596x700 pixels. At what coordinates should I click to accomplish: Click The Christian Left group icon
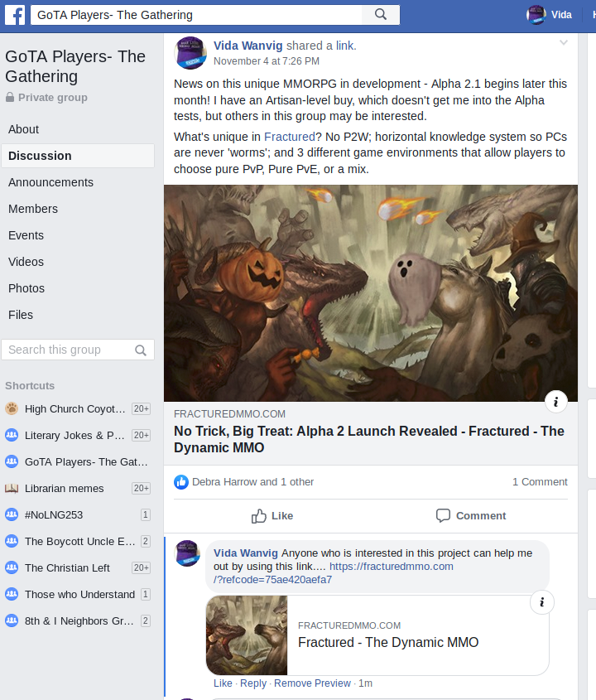coord(12,567)
